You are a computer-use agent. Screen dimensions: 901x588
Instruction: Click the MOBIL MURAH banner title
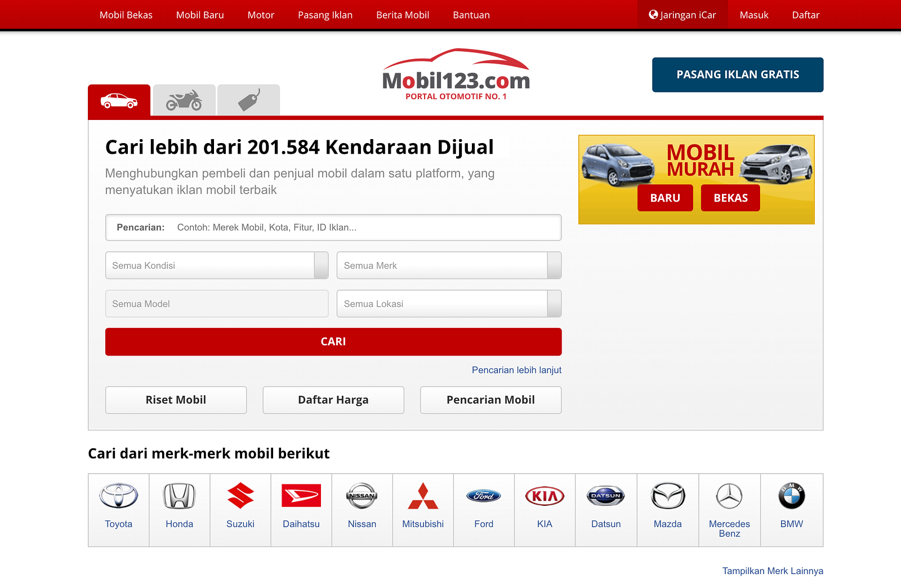click(x=701, y=161)
